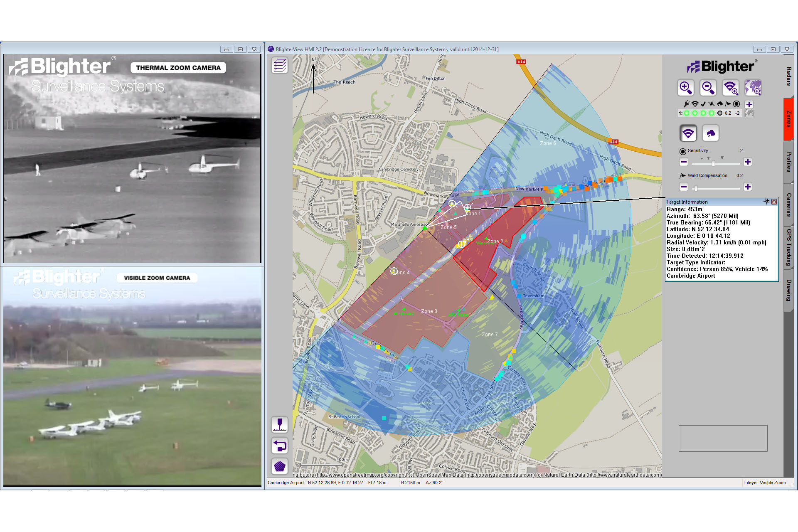Toggle the rain cloud filter button
Screen dimensions: 798x532
coord(711,133)
